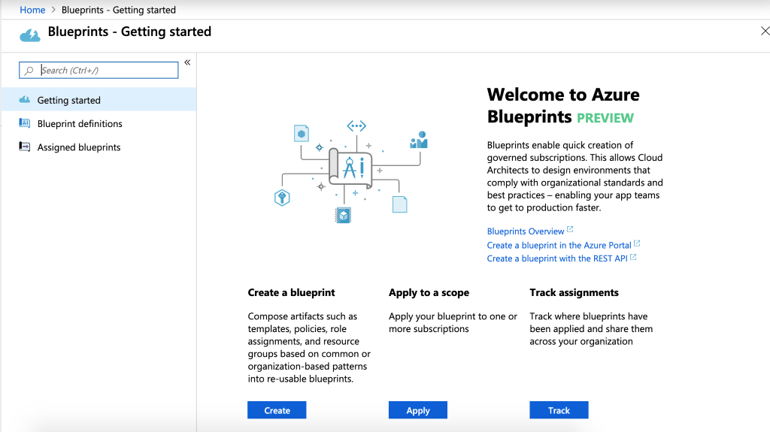
Task: Click the Blueprints cloud icon in header
Action: point(30,35)
